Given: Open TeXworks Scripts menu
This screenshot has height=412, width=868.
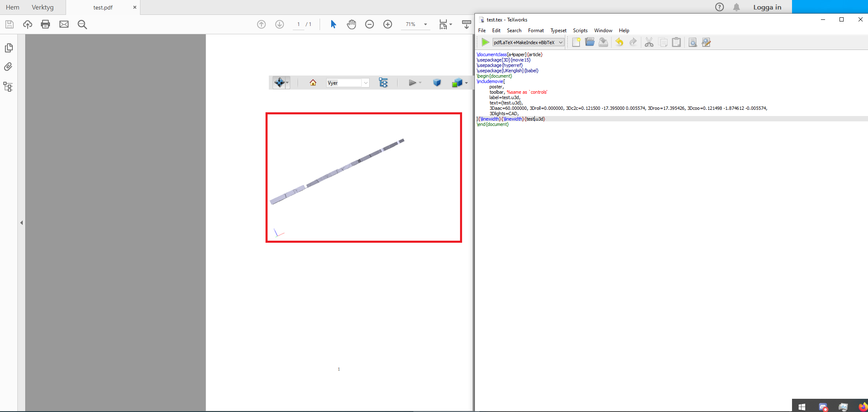Looking at the screenshot, I should [580, 31].
